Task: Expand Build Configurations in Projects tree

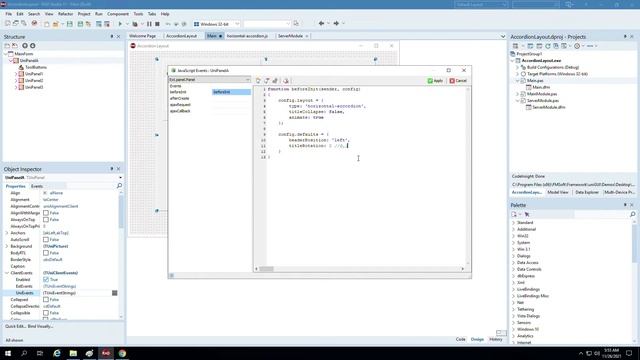Action: click(518, 67)
